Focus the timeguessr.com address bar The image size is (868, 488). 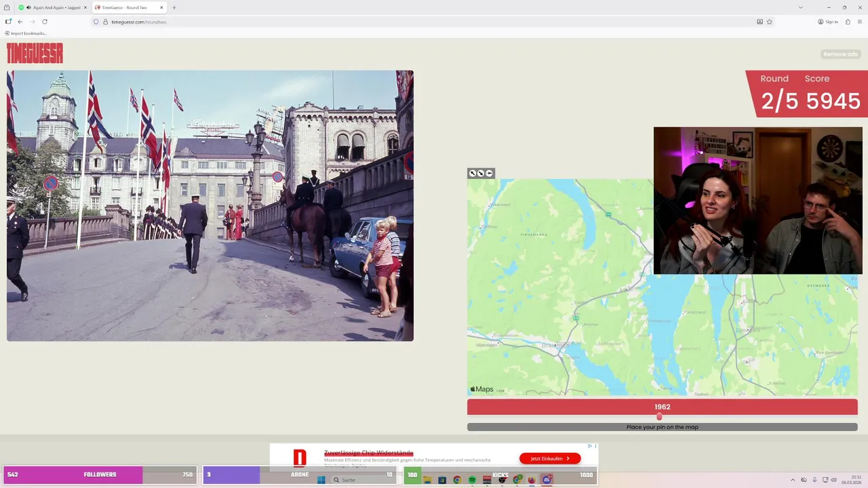(434, 22)
